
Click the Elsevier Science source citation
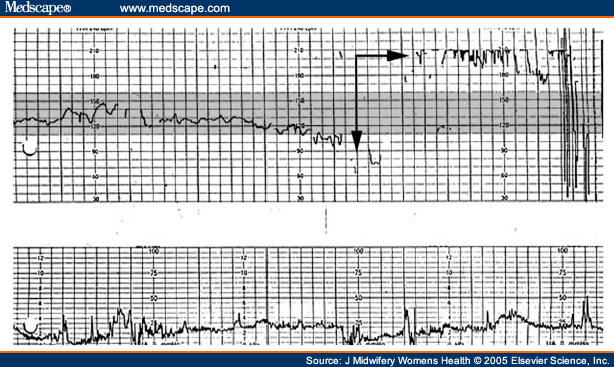point(458,361)
